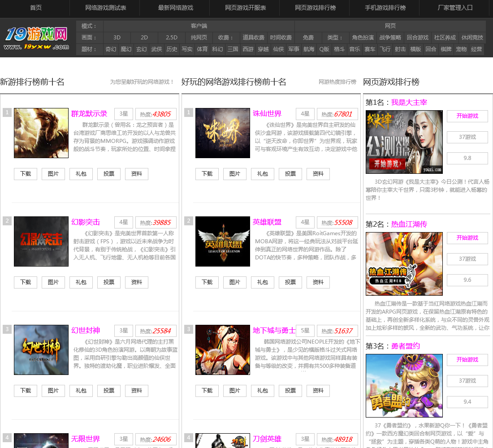Click 资料 button for 幻世封神
Image resolution: width=493 pixels, height=448 pixels.
point(136,391)
